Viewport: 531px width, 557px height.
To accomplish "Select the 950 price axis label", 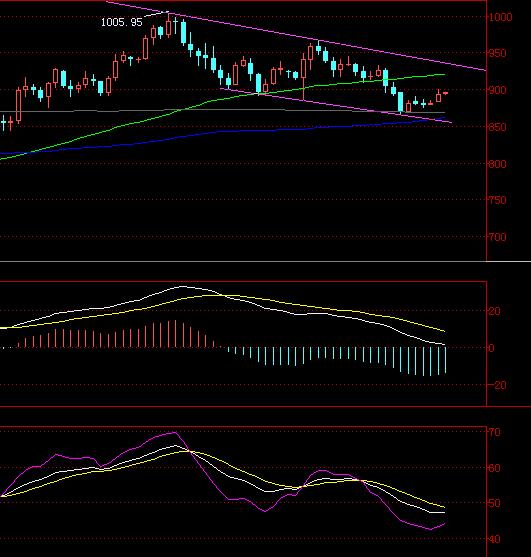I will pos(498,54).
